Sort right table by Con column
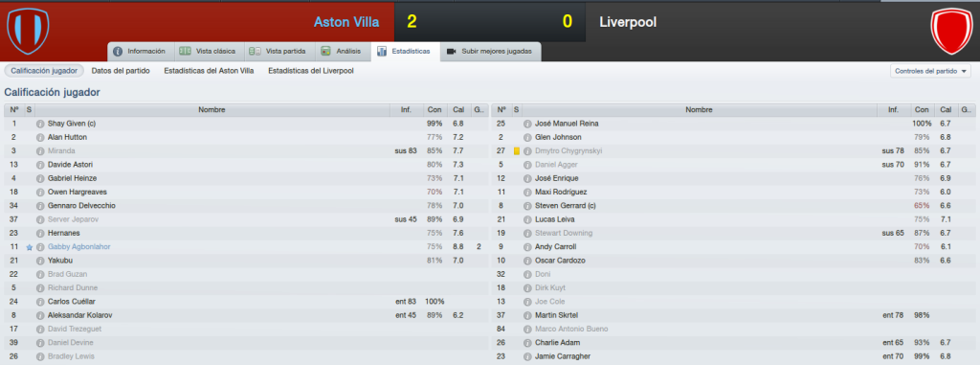The image size is (980, 365). point(921,109)
